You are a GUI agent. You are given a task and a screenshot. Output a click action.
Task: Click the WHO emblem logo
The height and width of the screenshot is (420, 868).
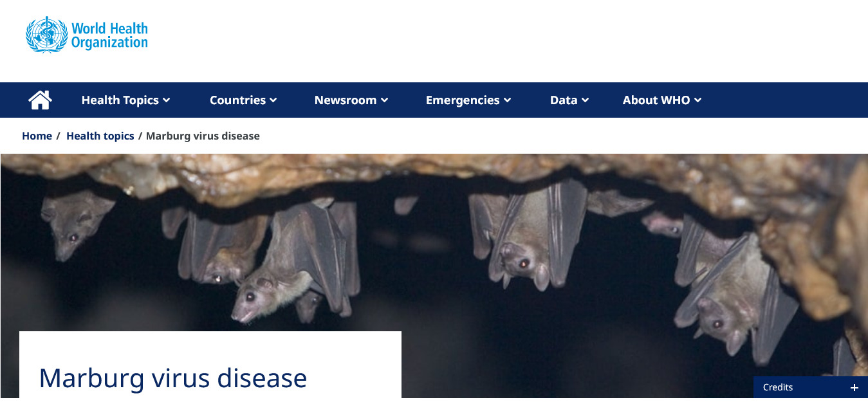tap(46, 35)
